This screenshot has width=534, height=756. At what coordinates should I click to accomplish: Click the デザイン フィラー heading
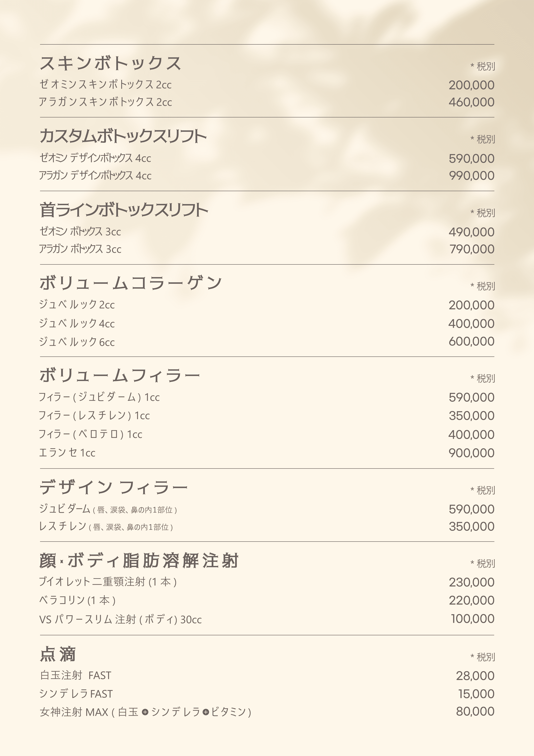tap(113, 487)
